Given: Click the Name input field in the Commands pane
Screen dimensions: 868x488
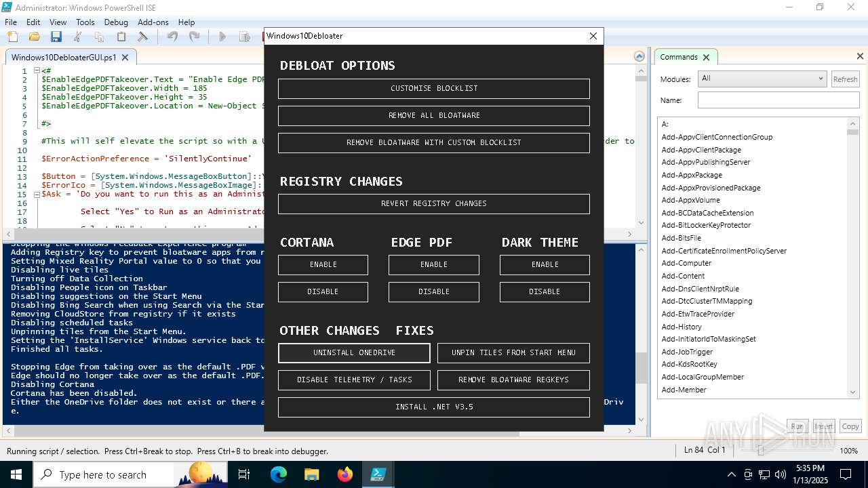Looking at the screenshot, I should [778, 100].
